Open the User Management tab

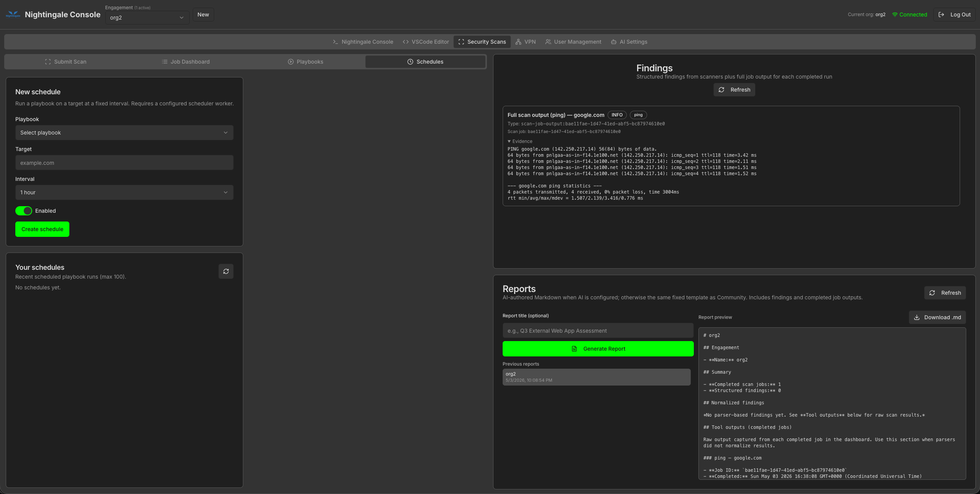point(573,42)
